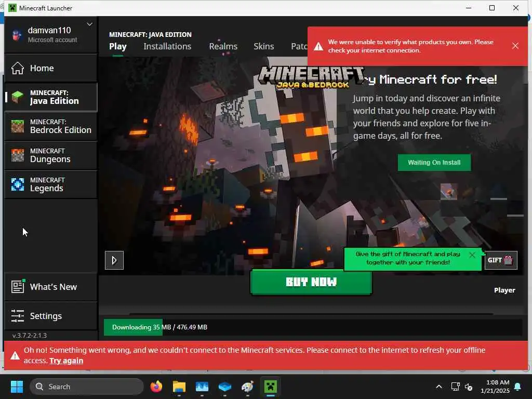Expand the damvan110 account dropdown chevron
The image size is (532, 399).
click(x=89, y=24)
